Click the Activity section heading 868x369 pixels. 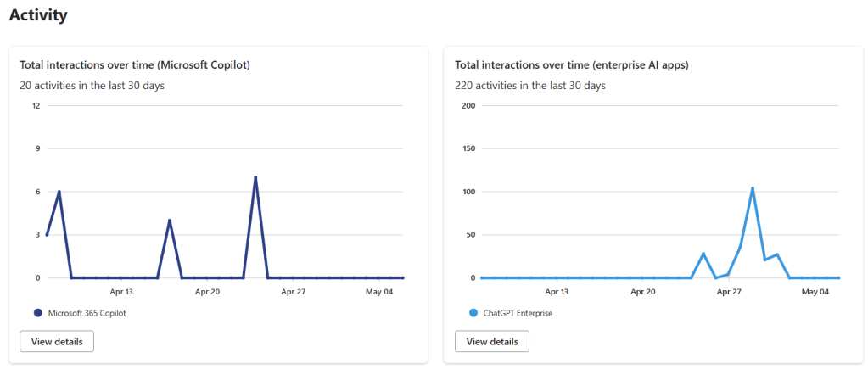38,15
